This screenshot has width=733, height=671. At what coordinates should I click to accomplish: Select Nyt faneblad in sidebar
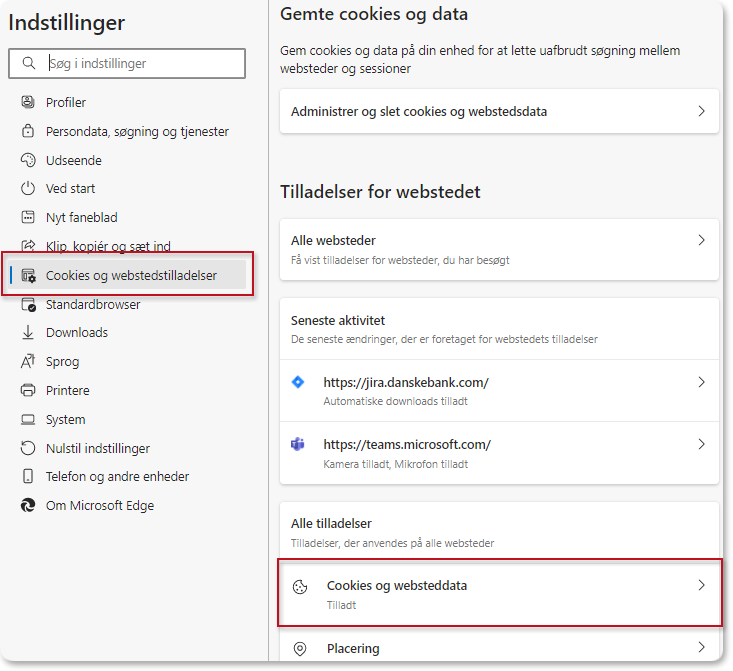click(82, 217)
